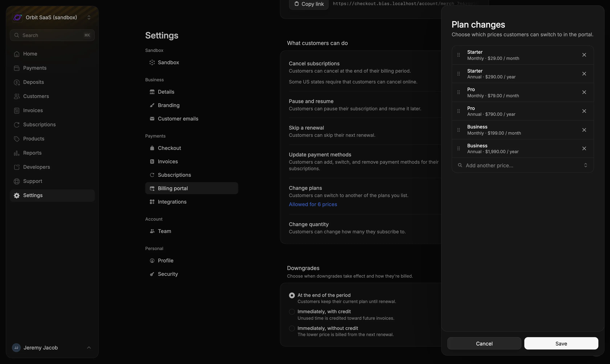This screenshot has width=610, height=364.
Task: Grab the drag handle for Starter Monthly
Action: pyautogui.click(x=458, y=55)
